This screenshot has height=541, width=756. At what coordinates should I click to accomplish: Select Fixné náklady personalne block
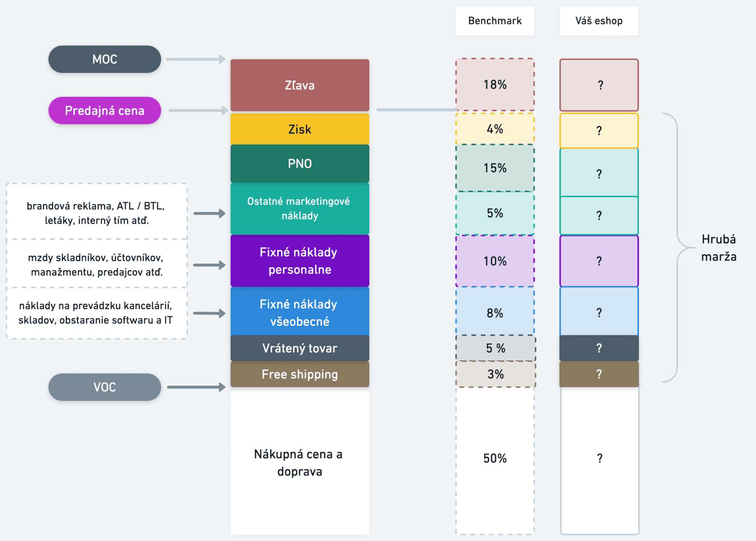(300, 261)
